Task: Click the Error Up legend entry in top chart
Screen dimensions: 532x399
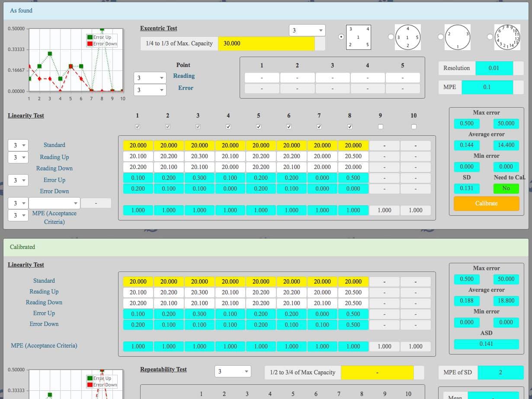Action: click(102, 37)
